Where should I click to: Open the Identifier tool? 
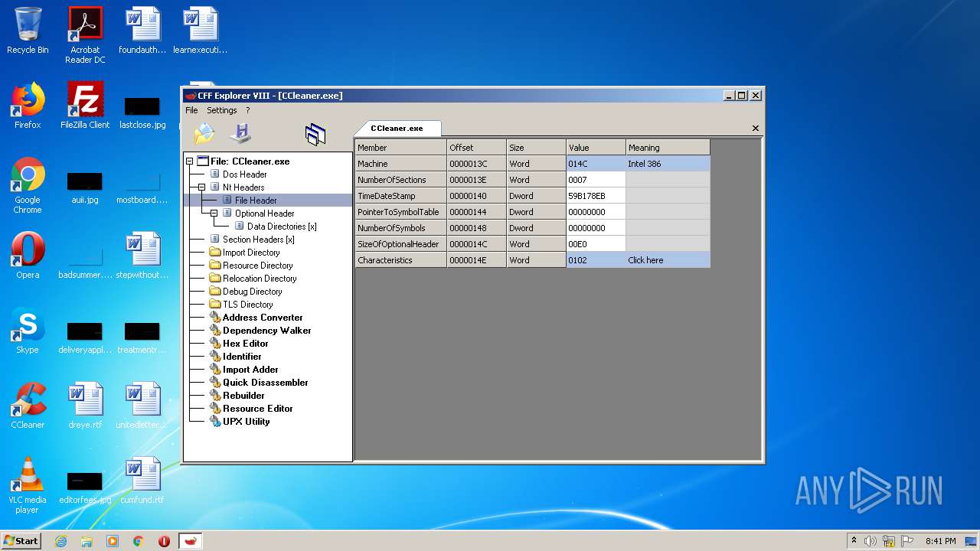[x=242, y=357]
